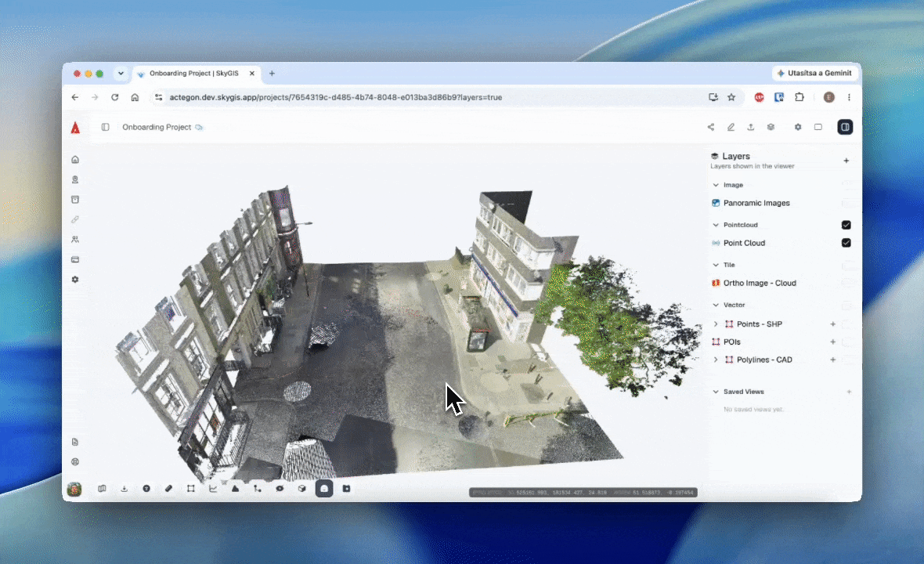Select the Ortho Image - Cloud layer
This screenshot has height=564, width=924.
pos(760,283)
